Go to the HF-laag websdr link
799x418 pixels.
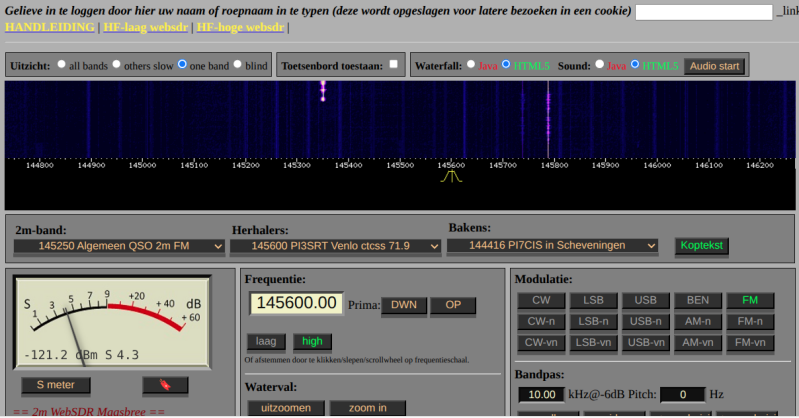[147, 27]
